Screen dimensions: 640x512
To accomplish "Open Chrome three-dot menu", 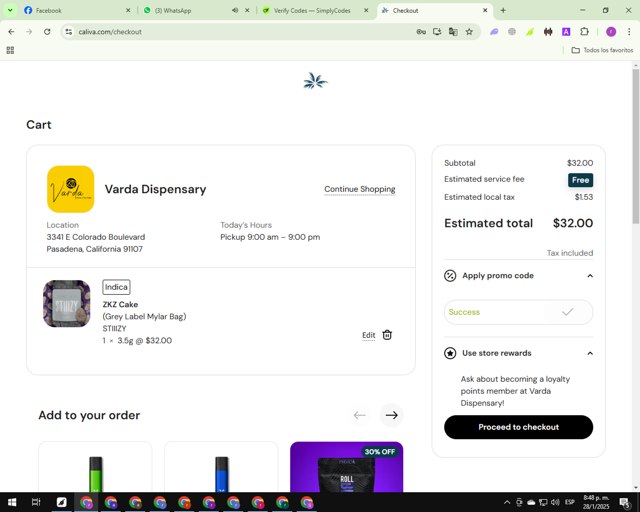I will (x=629, y=31).
